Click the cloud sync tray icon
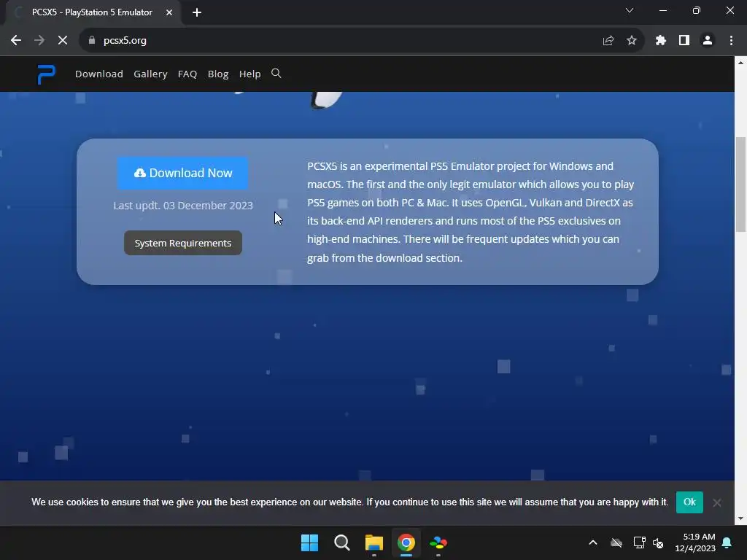 click(x=616, y=542)
